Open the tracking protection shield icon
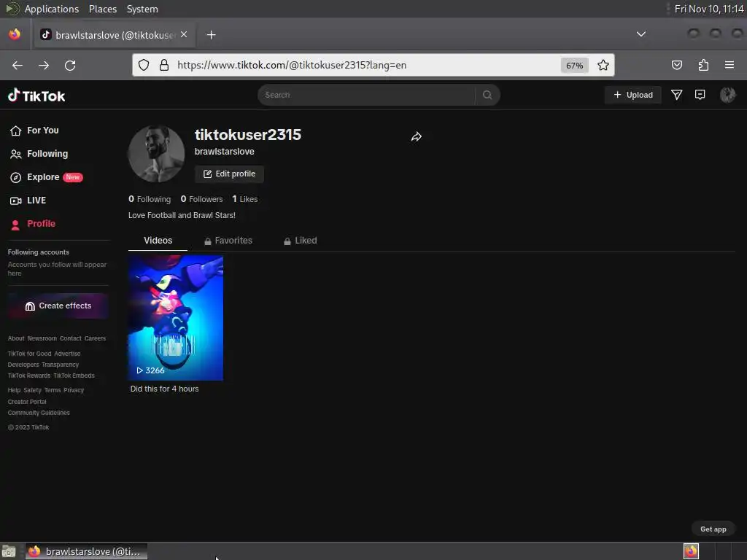The width and height of the screenshot is (747, 560). pyautogui.click(x=144, y=65)
